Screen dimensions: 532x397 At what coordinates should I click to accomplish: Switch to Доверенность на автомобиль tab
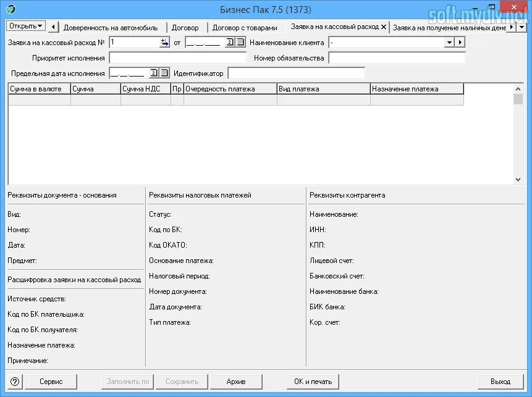point(111,28)
